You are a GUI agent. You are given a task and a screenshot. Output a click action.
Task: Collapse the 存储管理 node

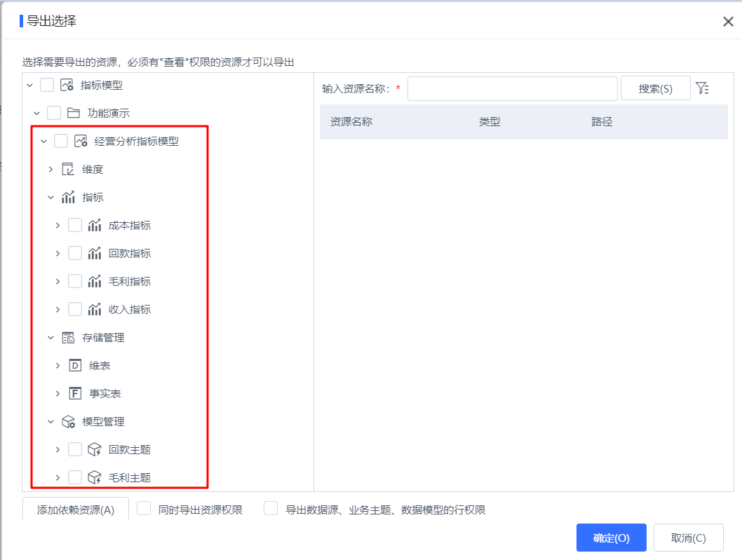click(x=50, y=338)
